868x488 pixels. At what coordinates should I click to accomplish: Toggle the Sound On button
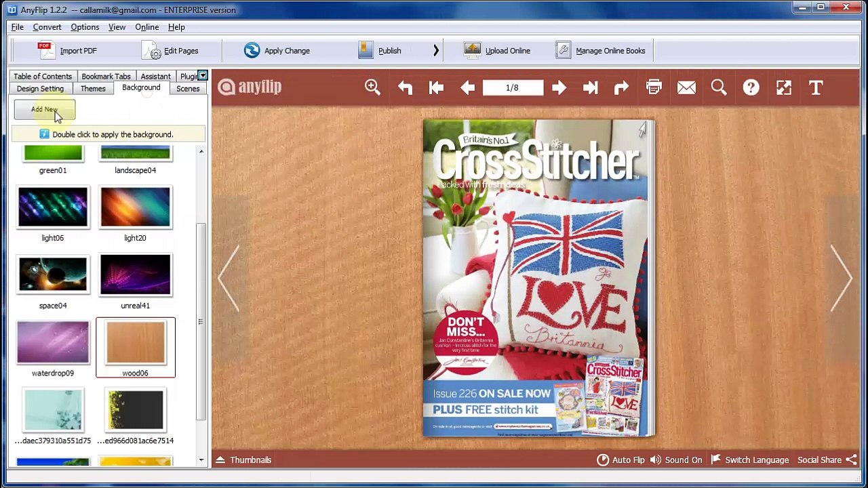point(675,460)
